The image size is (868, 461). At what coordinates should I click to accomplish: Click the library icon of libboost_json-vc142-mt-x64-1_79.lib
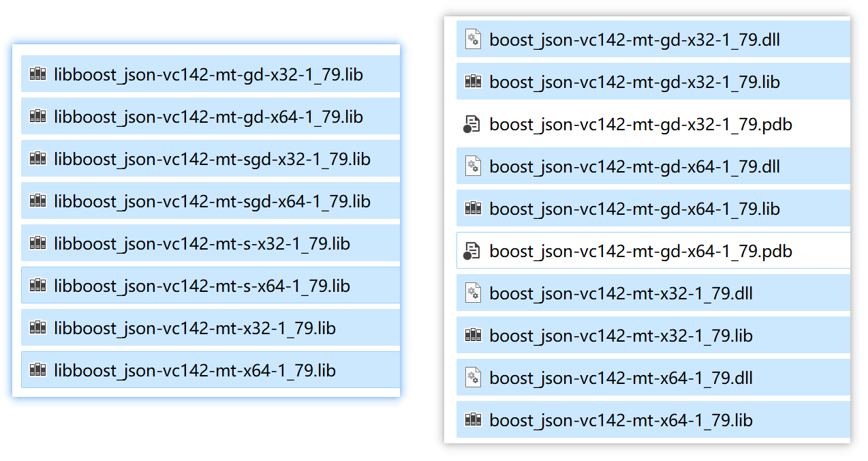click(x=38, y=370)
